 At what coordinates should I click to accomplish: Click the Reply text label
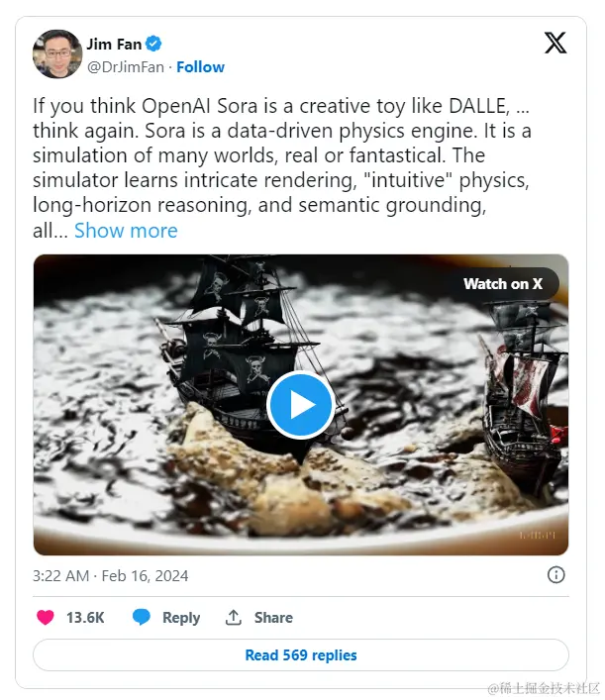point(180,617)
